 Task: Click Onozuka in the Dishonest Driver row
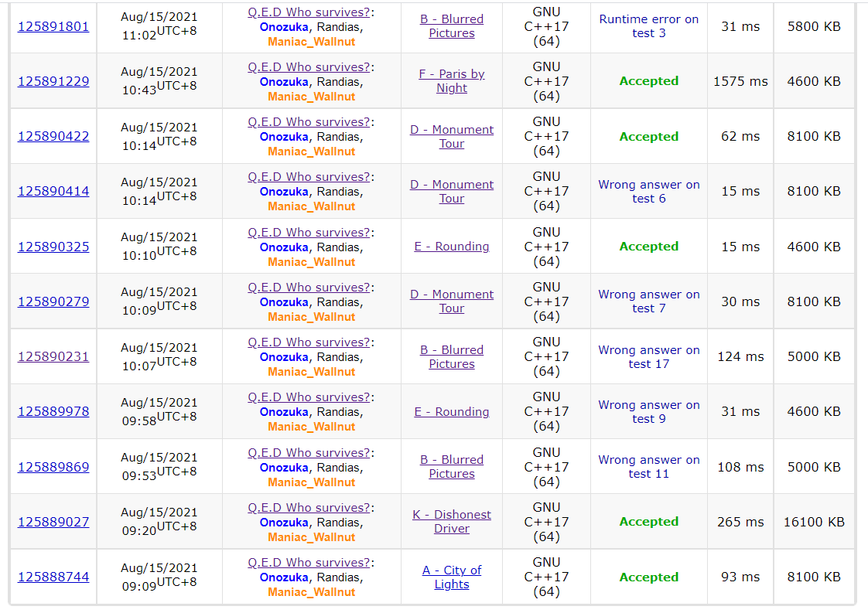284,523
